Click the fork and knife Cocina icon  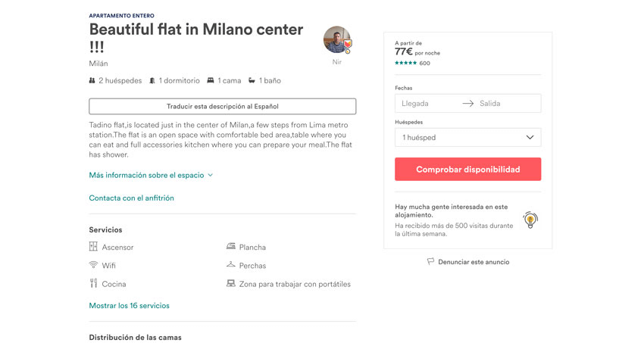click(93, 283)
